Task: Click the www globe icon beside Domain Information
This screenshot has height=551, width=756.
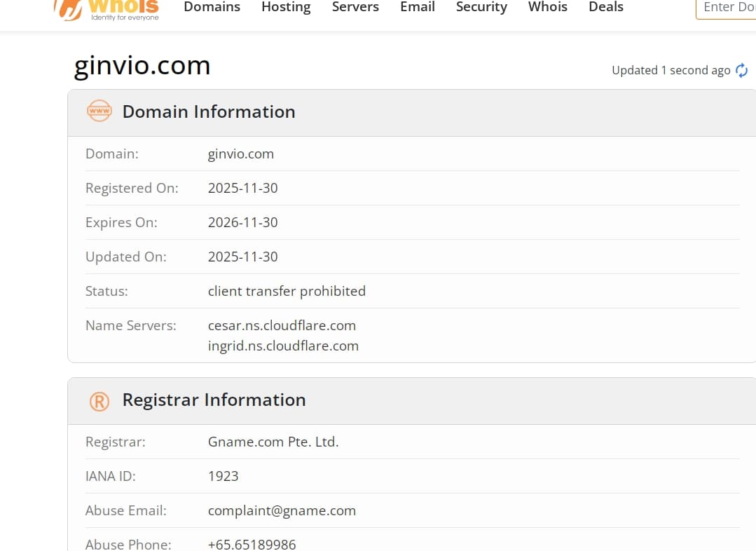Action: click(x=99, y=111)
